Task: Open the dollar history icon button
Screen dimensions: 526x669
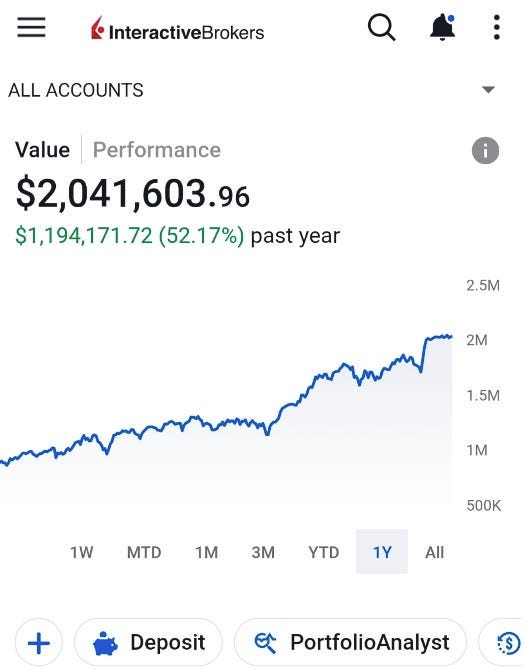Action: (x=508, y=643)
